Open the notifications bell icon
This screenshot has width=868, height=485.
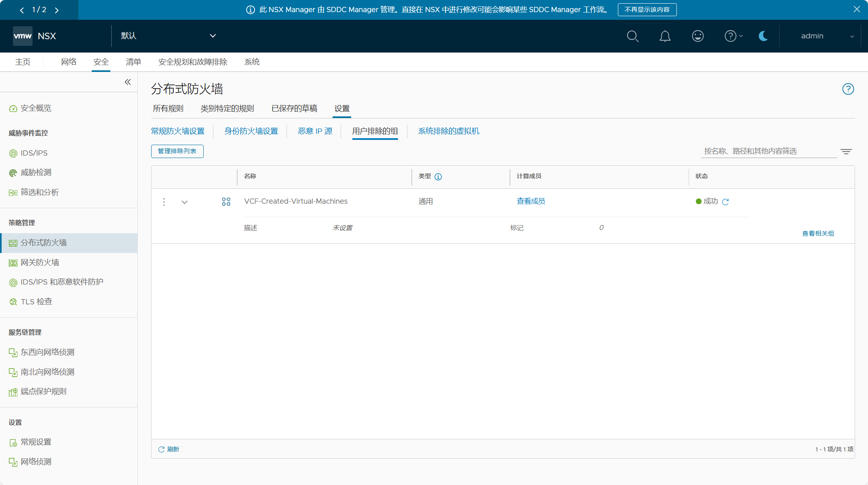click(x=665, y=36)
